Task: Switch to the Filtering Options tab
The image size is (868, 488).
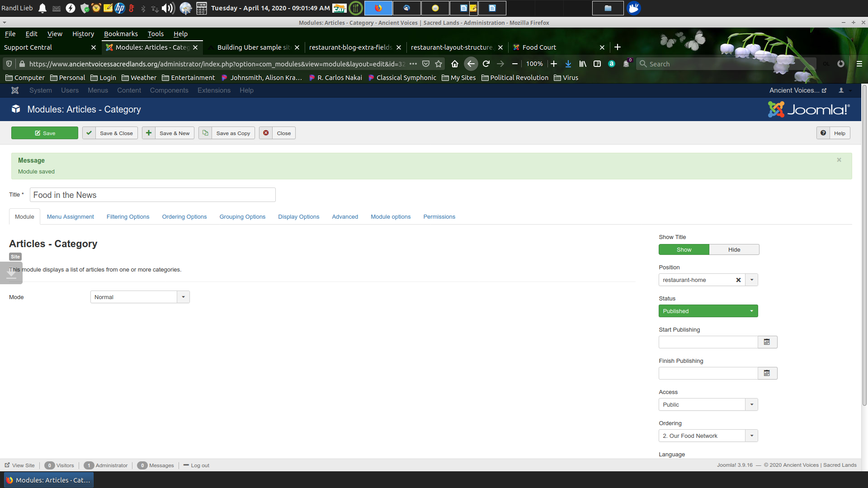Action: point(127,217)
